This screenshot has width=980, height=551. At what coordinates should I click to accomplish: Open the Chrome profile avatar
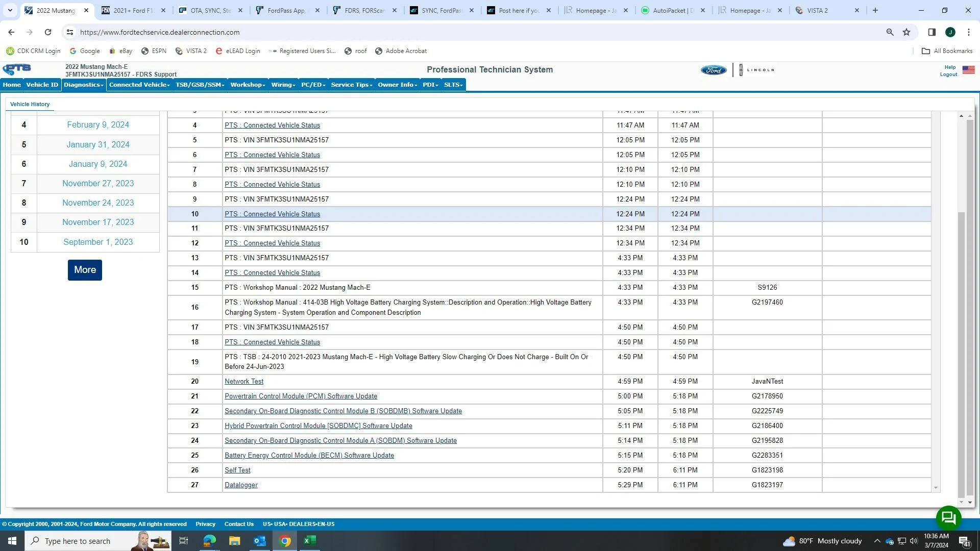point(950,32)
